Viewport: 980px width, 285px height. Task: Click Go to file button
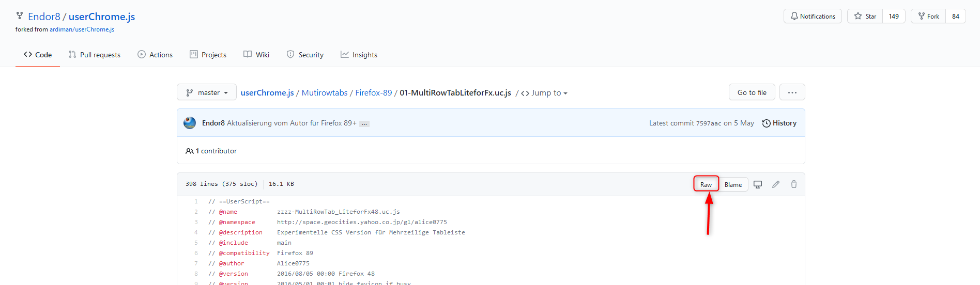tap(752, 92)
